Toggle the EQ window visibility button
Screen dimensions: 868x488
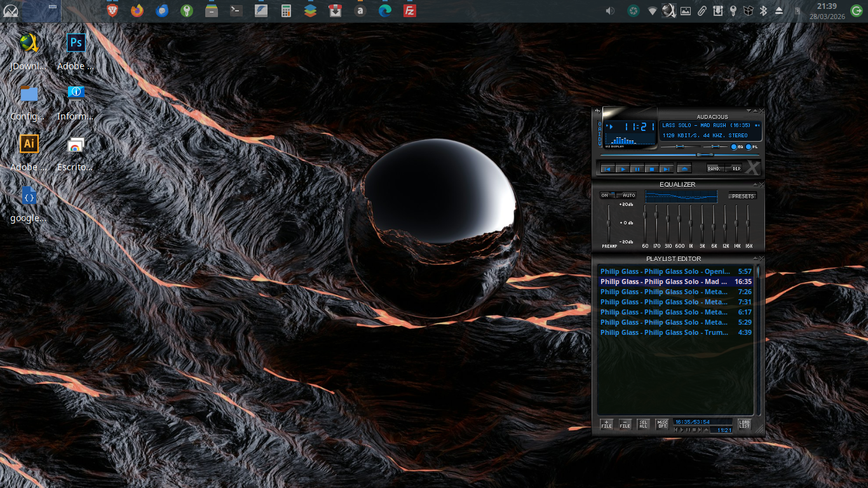click(x=735, y=147)
